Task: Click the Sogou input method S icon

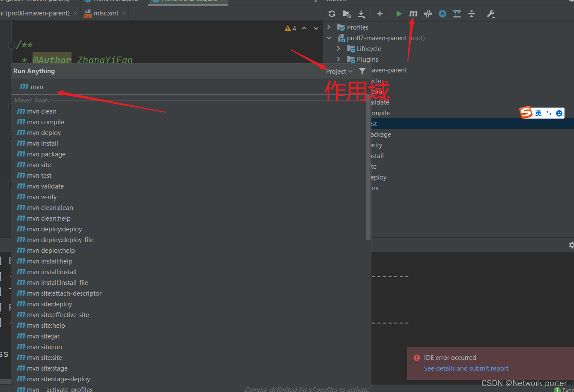Action: pyautogui.click(x=526, y=113)
